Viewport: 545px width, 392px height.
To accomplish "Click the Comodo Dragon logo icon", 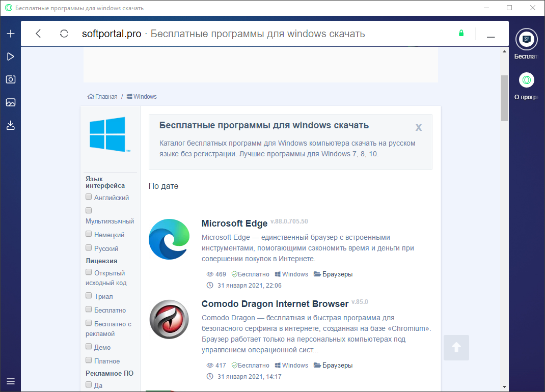I will point(169,319).
